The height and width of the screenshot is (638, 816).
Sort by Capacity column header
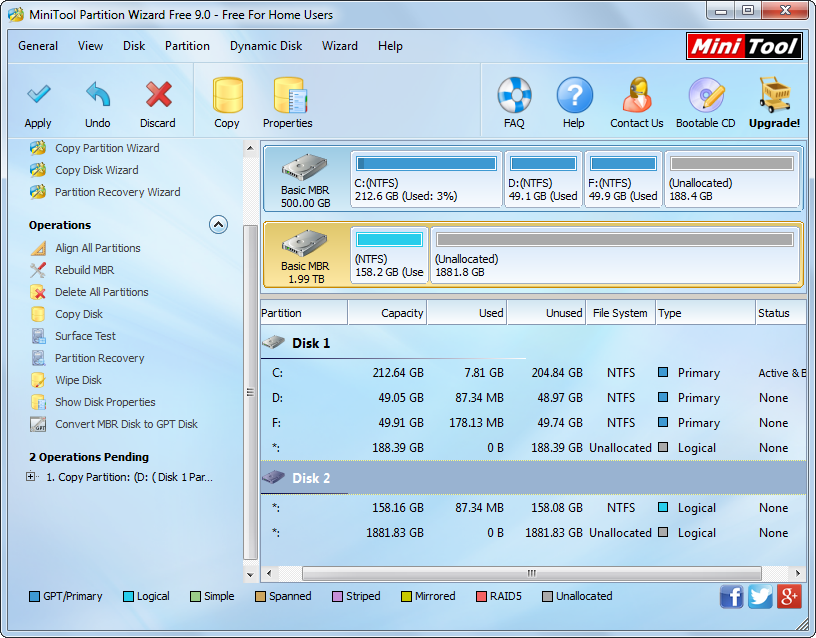[x=387, y=313]
